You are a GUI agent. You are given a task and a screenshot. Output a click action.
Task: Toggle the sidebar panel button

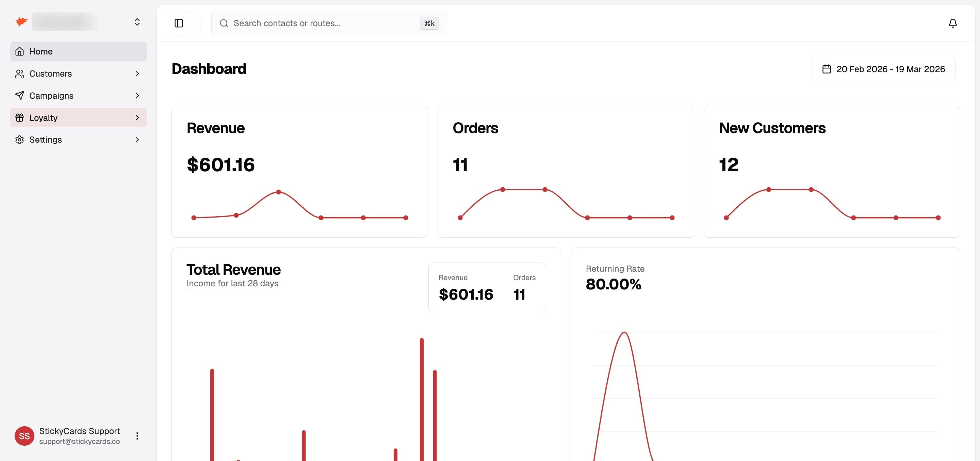coord(179,23)
